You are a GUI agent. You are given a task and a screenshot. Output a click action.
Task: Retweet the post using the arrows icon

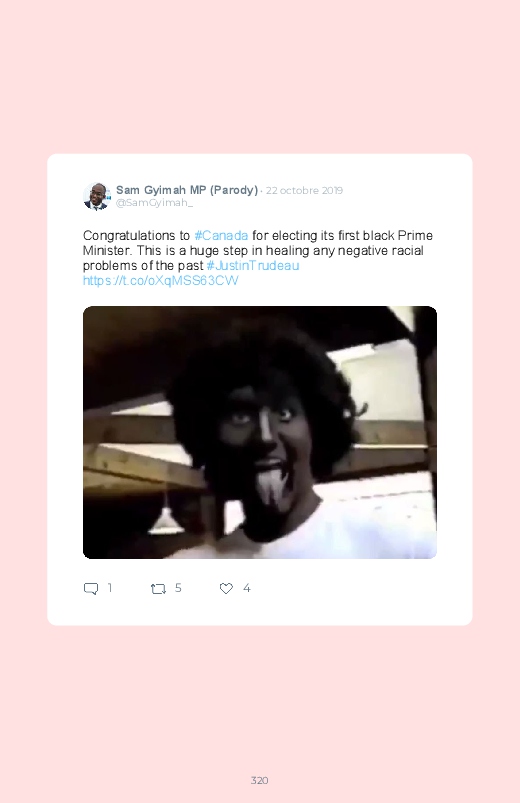158,589
